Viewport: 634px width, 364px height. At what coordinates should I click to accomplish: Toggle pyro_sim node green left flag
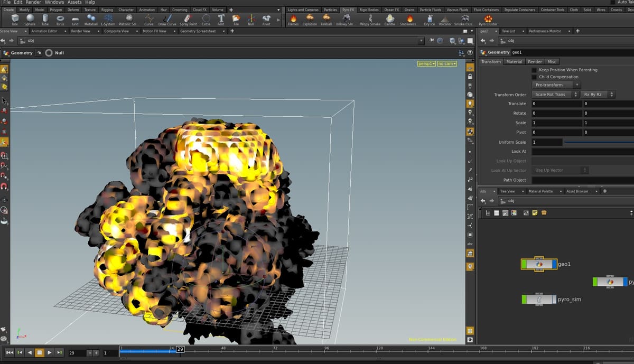(x=525, y=300)
